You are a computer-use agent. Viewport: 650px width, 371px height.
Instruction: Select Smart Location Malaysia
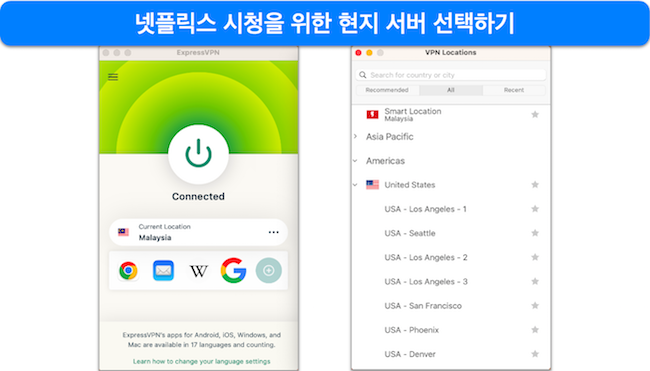451,114
